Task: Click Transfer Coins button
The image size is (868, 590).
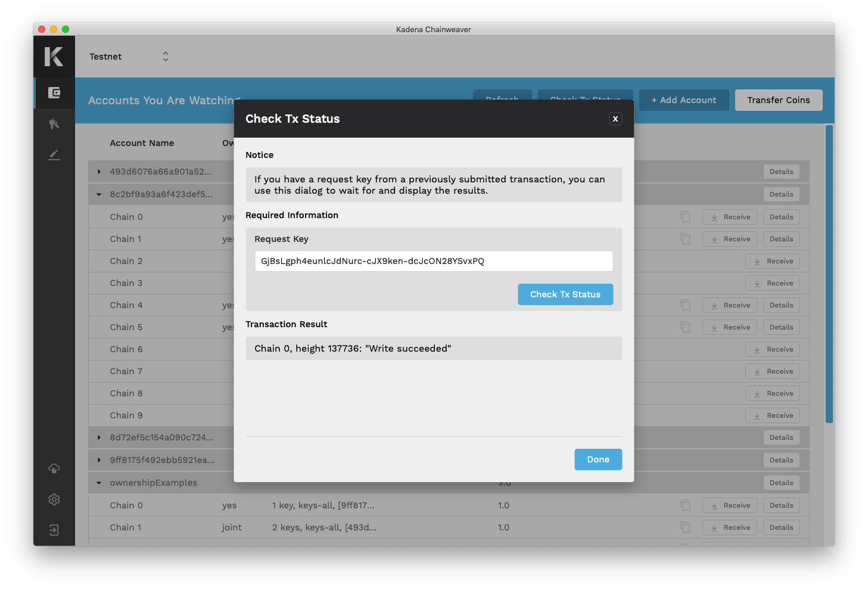Action: point(778,100)
